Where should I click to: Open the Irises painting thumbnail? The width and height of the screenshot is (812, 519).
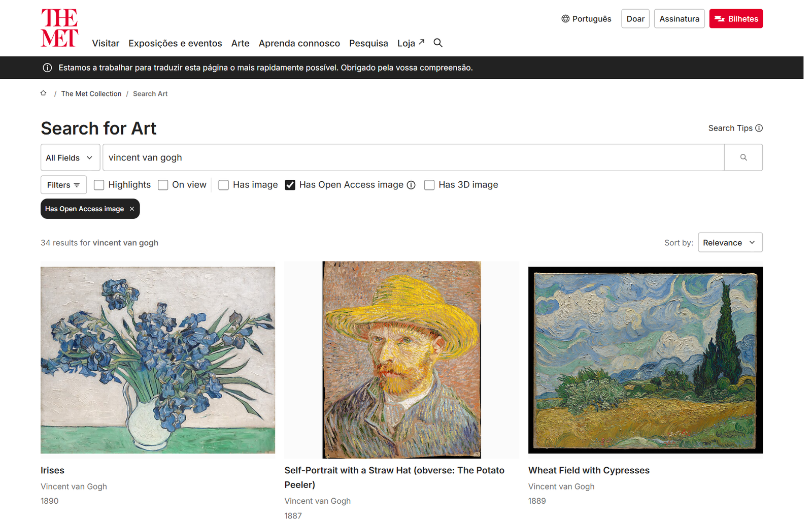(158, 360)
